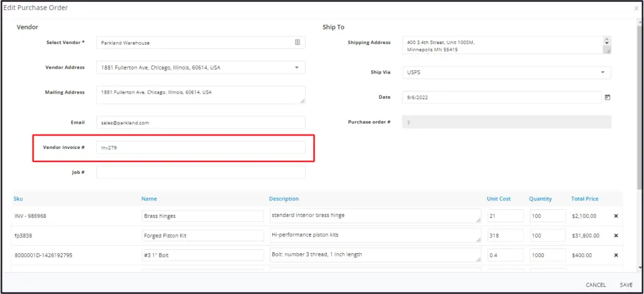Image resolution: width=644 pixels, height=294 pixels.
Task: Edit the standard interior brass hinge description
Action: [375, 215]
